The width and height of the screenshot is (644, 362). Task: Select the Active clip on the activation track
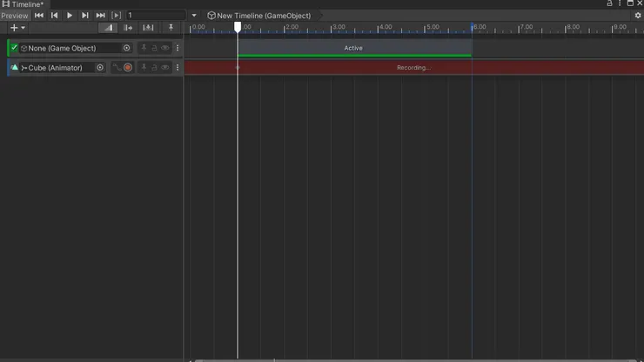point(354,48)
